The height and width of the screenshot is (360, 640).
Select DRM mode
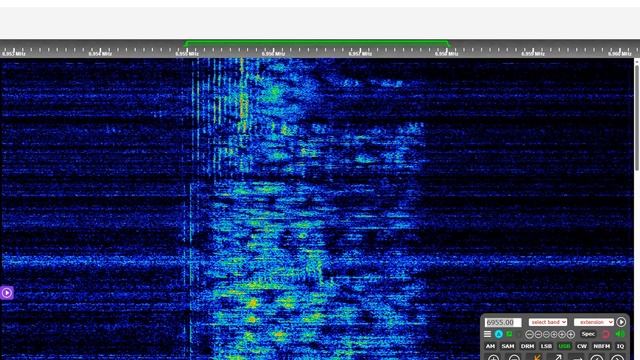(x=527, y=346)
